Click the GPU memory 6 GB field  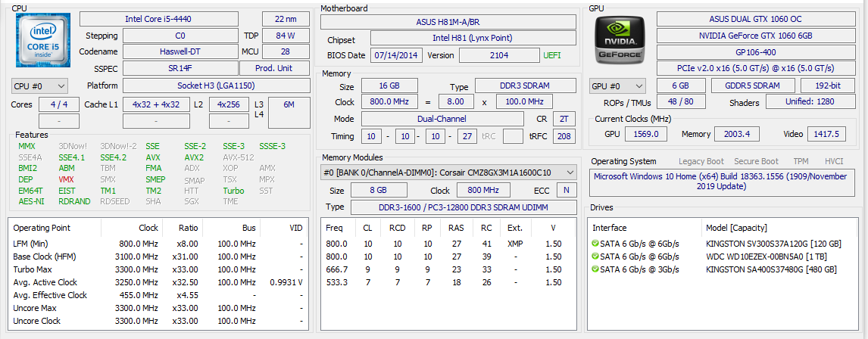click(681, 86)
